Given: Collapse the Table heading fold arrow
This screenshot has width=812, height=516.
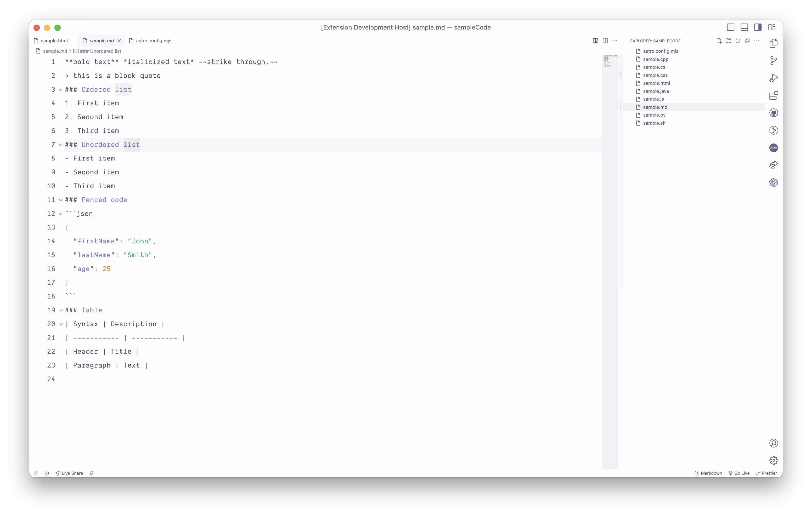Looking at the screenshot, I should 61,310.
